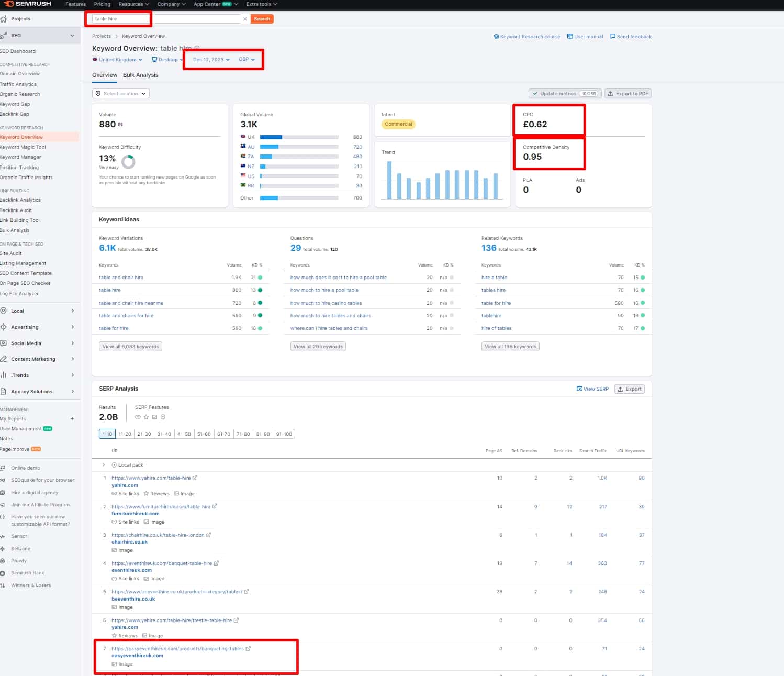The height and width of the screenshot is (676, 784).
Task: Select the Overview tab
Action: pyautogui.click(x=105, y=75)
